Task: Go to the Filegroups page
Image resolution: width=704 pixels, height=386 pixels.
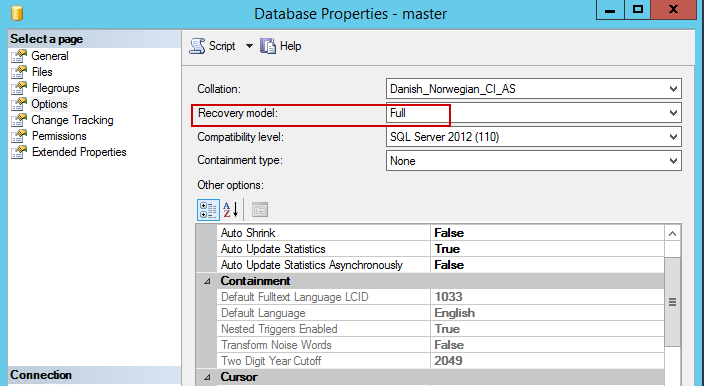Action: [56, 88]
